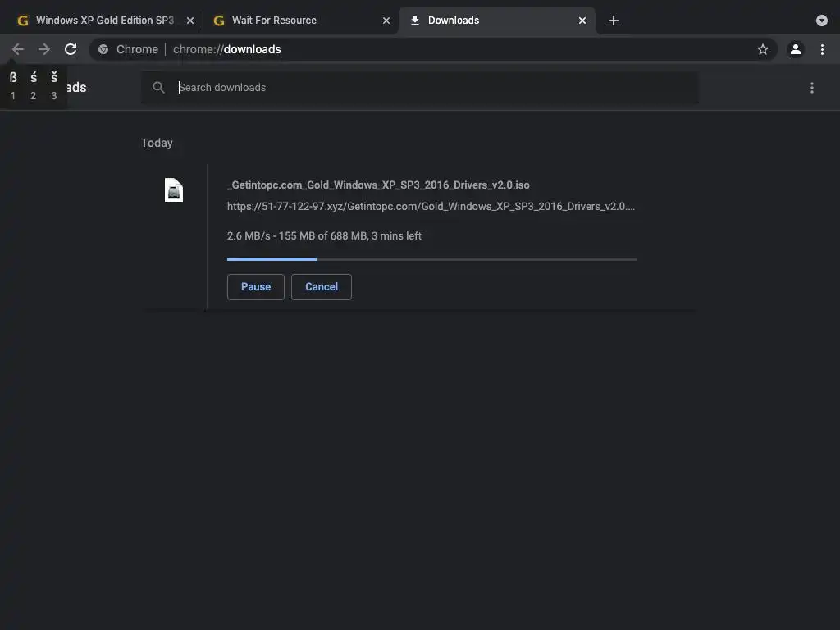
Task: Choose accent option š numbered 3
Action: coord(53,85)
